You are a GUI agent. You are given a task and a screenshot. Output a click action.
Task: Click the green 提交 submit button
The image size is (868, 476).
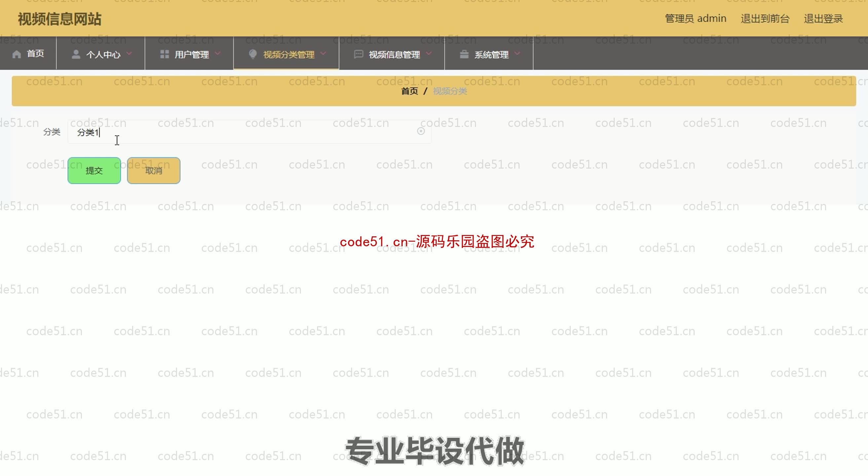click(x=94, y=170)
